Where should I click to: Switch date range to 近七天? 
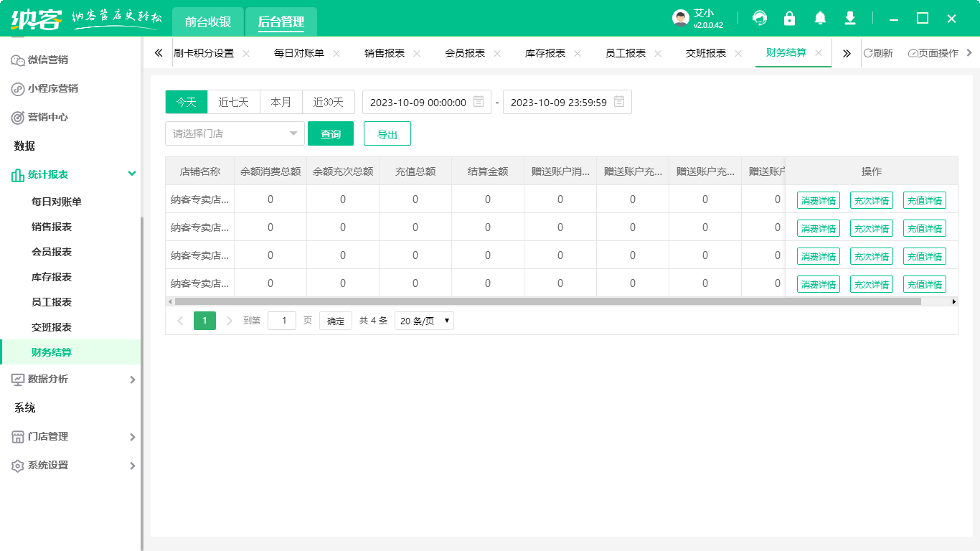(x=233, y=101)
